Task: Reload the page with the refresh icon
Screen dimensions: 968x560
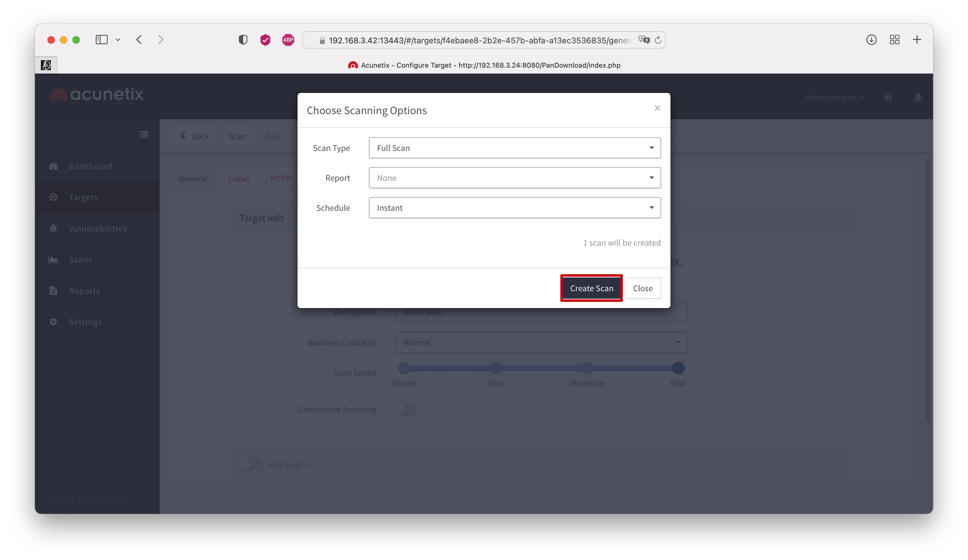Action: pyautogui.click(x=658, y=40)
